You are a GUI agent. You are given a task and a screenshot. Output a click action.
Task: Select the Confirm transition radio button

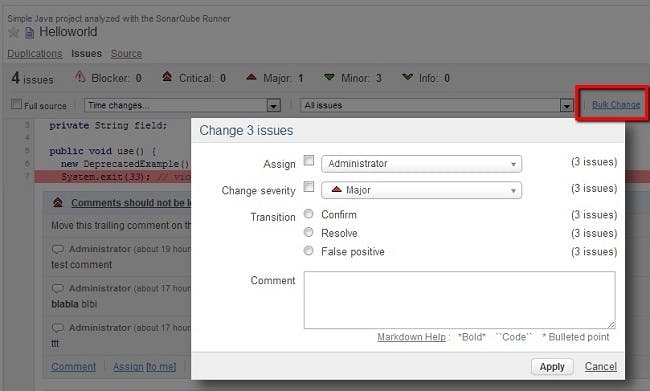(308, 214)
